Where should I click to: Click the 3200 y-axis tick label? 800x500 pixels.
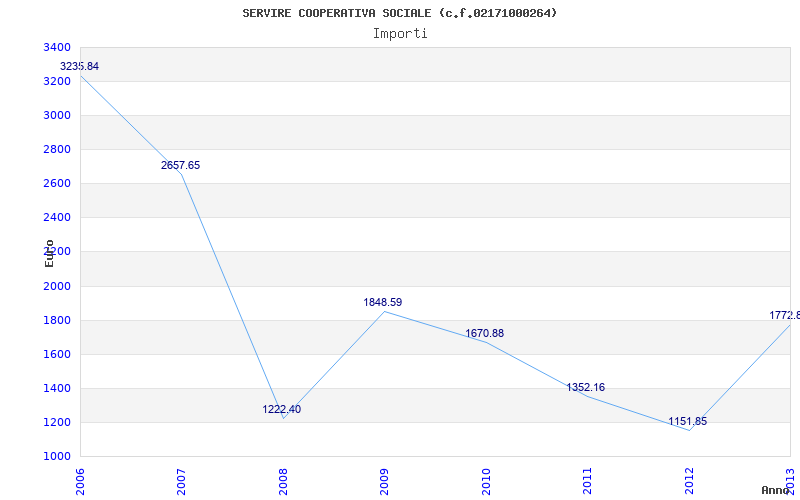(x=57, y=82)
